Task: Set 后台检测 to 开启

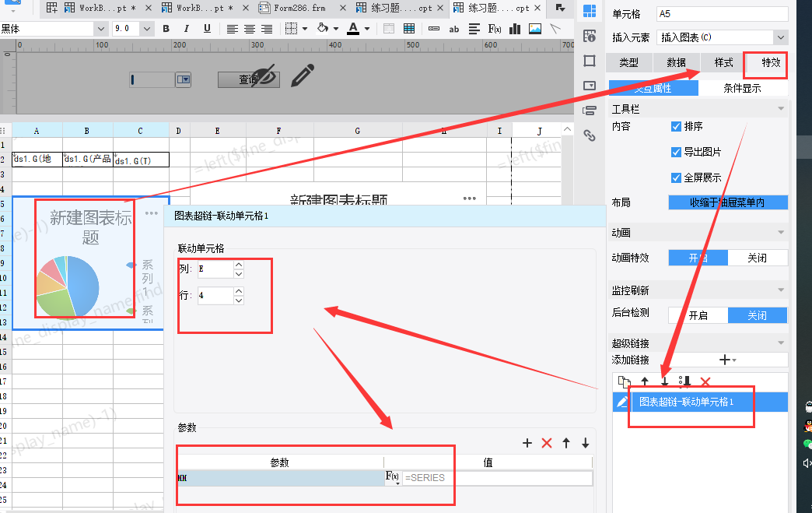Action: point(698,315)
